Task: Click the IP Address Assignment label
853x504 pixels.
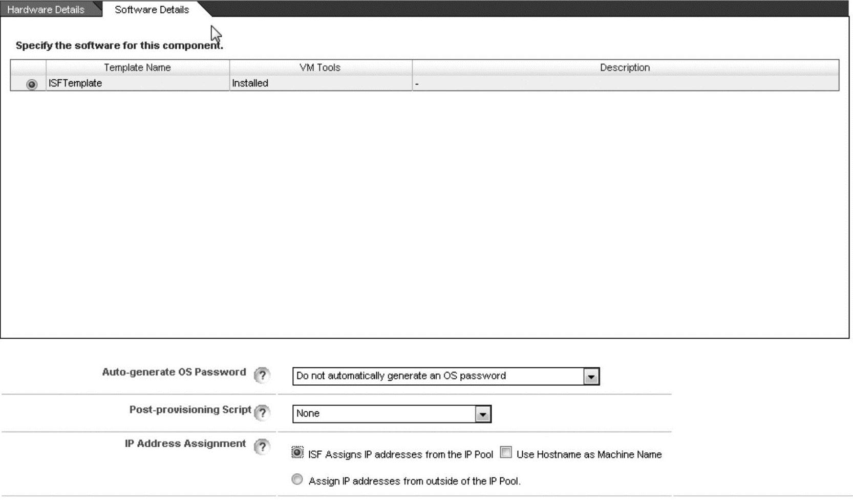Action: [185, 444]
